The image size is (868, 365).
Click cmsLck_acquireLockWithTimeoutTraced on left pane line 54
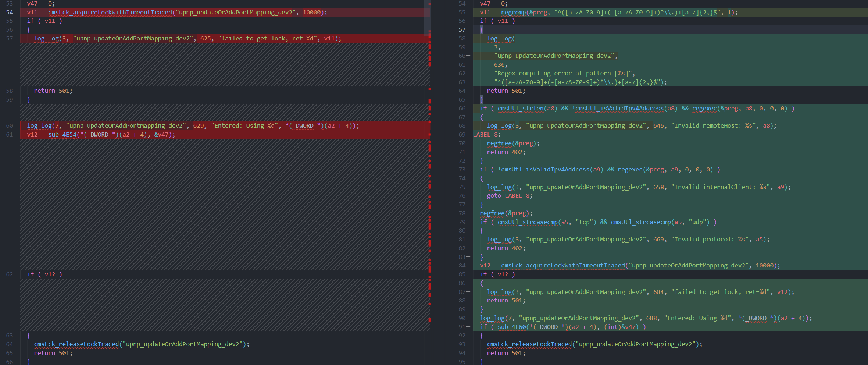coord(110,12)
